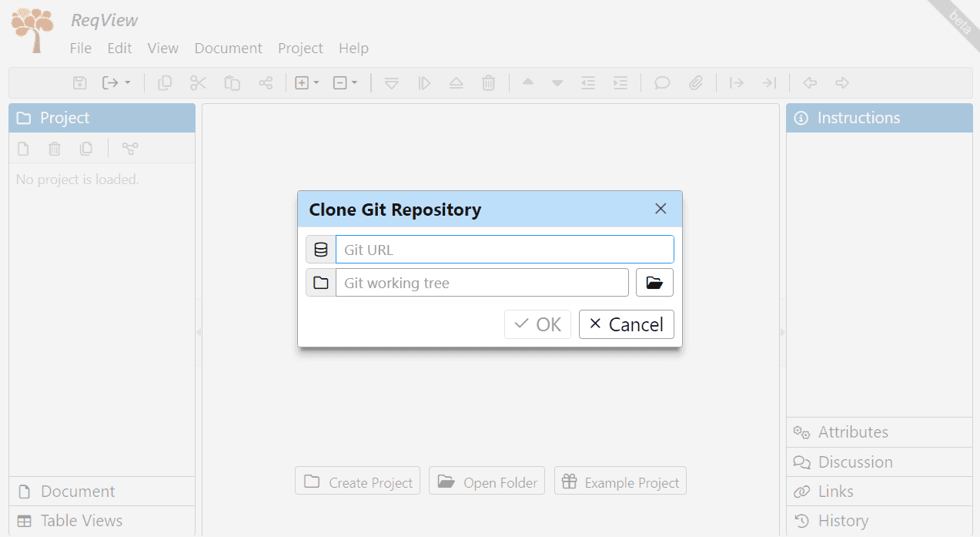Image resolution: width=980 pixels, height=537 pixels.
Task: Collapse left pane using its splitter arrow
Action: click(x=199, y=333)
